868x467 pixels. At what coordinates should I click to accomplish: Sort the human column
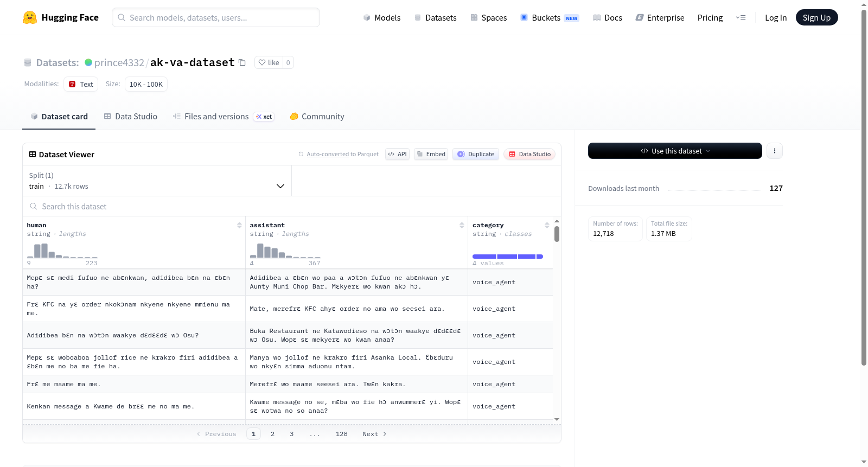(x=239, y=225)
